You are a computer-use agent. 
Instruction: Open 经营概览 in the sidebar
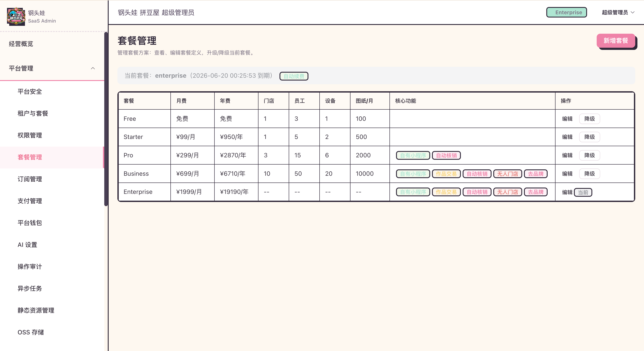[x=52, y=44]
